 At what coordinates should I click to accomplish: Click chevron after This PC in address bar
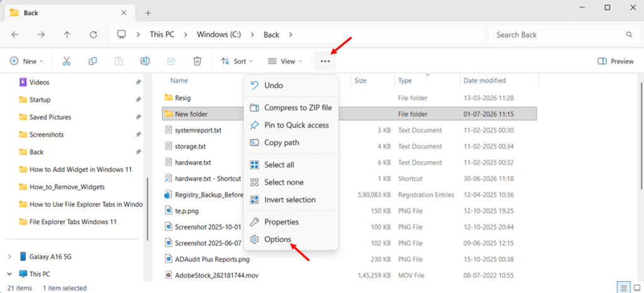186,35
